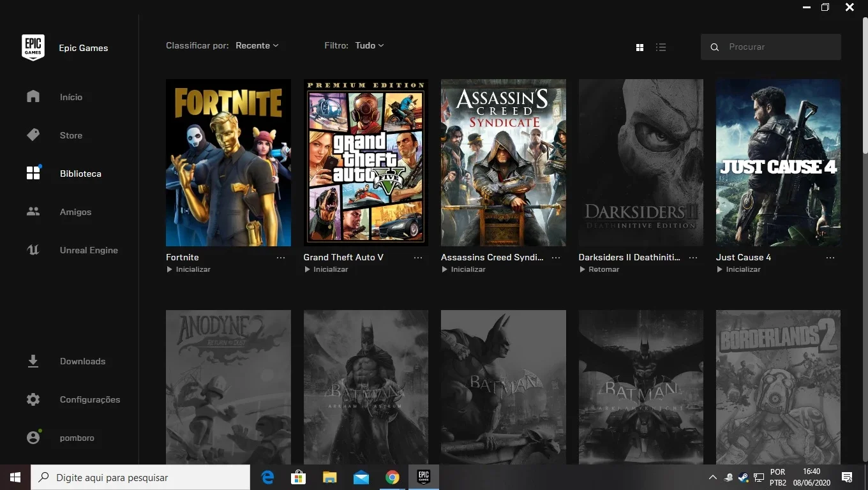The image size is (868, 490).
Task: Open the three-dot menu for Just Cause 4
Action: point(830,258)
